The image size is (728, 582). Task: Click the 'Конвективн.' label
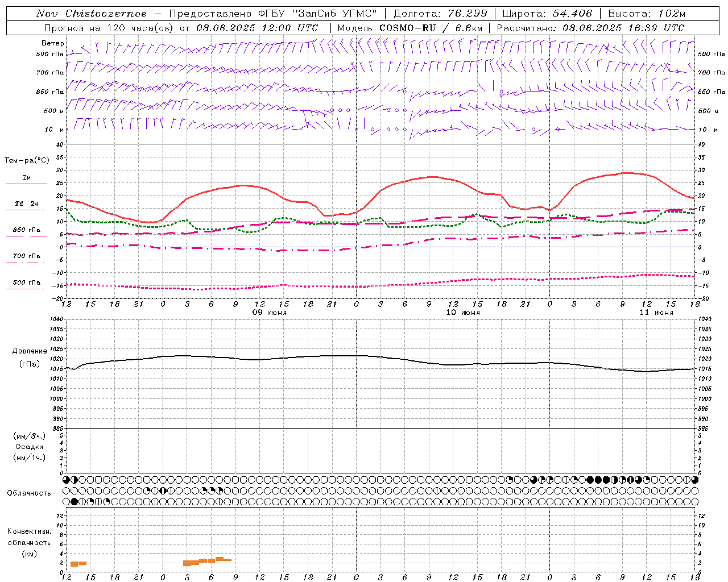coord(29,531)
